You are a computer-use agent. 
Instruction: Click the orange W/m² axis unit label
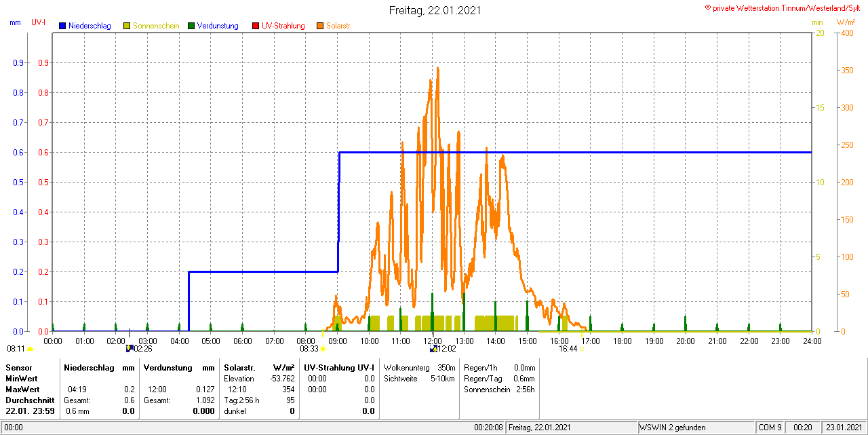point(846,22)
